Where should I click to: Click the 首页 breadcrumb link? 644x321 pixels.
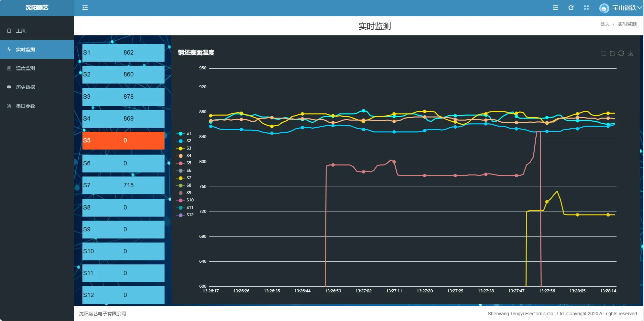pos(605,24)
